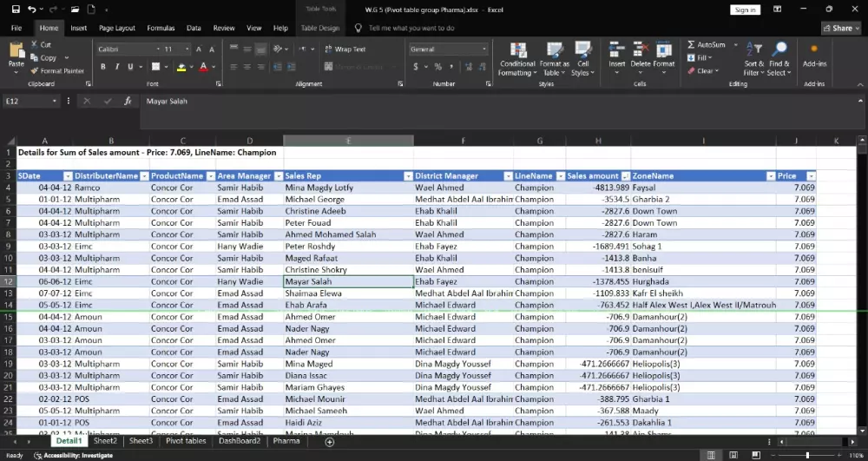Switch to the Pharma sheet tab
The width and height of the screenshot is (868, 461).
pyautogui.click(x=286, y=441)
